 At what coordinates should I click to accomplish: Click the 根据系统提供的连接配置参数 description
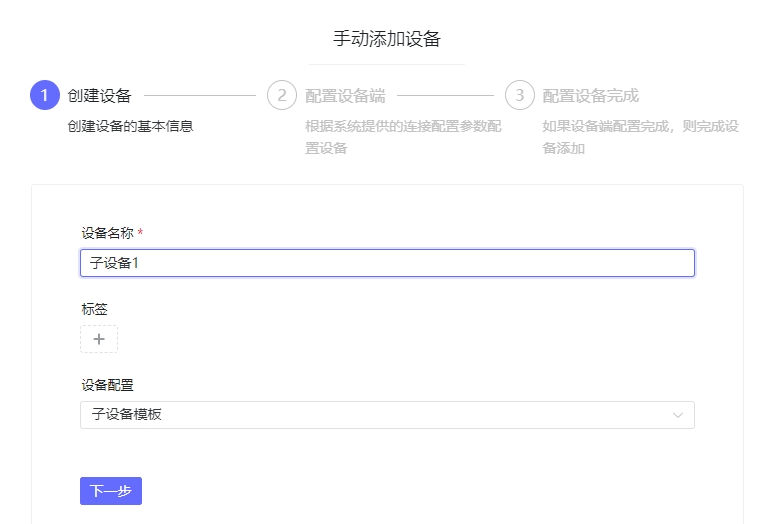(403, 137)
